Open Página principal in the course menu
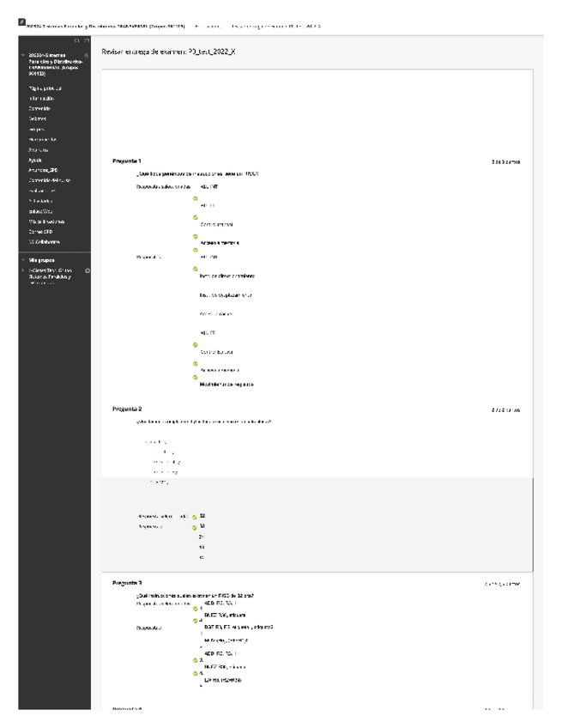 click(x=45, y=88)
